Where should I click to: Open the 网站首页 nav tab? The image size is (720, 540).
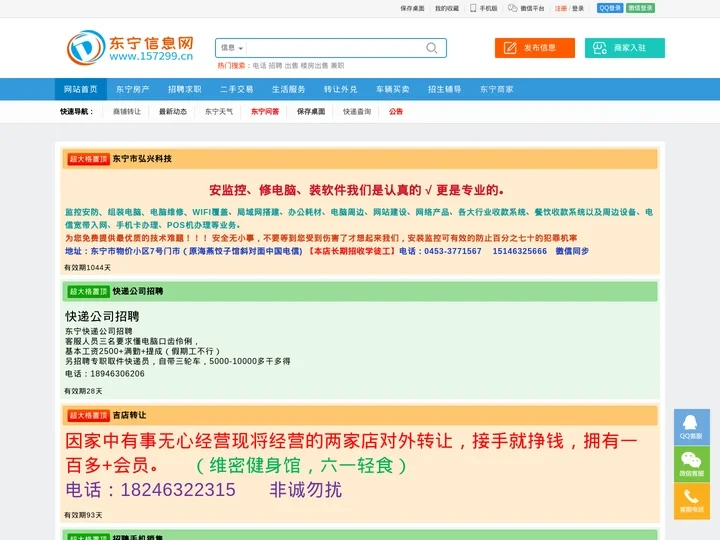(81, 89)
